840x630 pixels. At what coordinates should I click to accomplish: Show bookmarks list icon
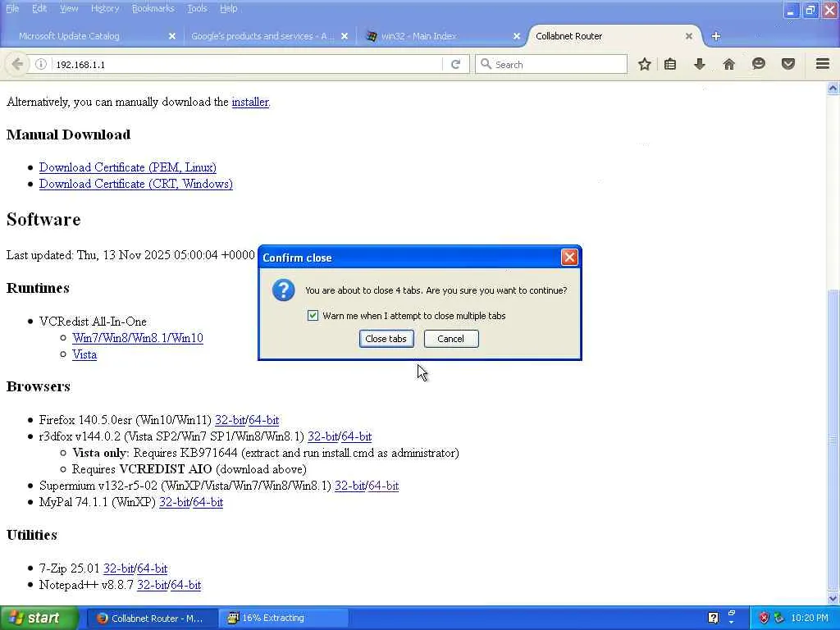point(669,64)
